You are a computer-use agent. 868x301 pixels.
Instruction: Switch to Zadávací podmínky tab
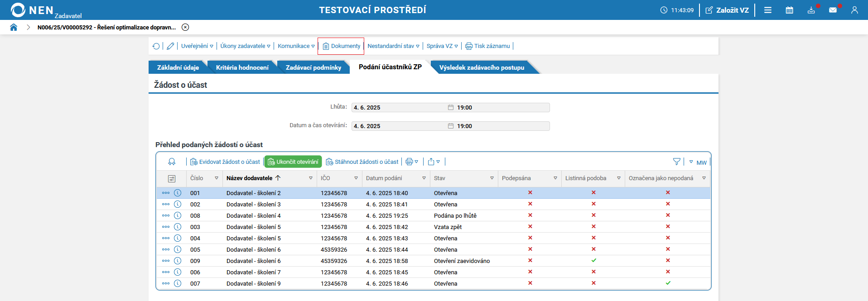pyautogui.click(x=313, y=67)
